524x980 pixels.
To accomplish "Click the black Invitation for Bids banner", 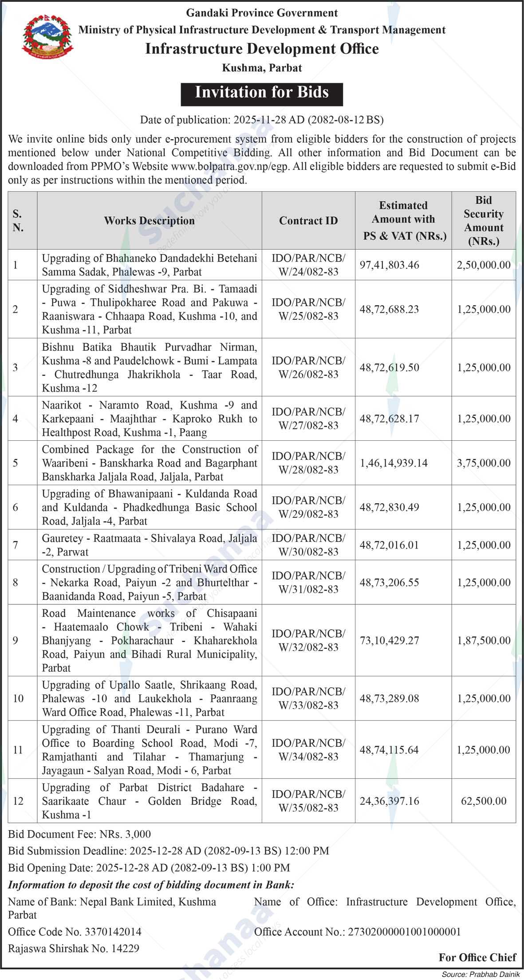I will coord(262,93).
